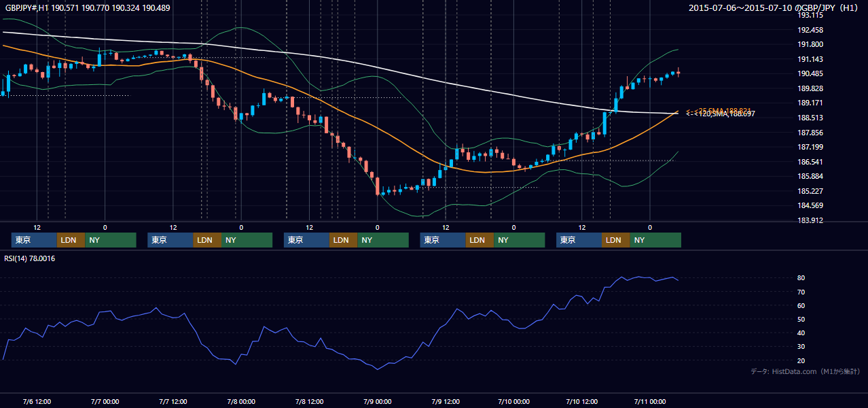The width and height of the screenshot is (868, 408).
Task: Click the 7/8 00:00 time axis label
Action: 241,401
